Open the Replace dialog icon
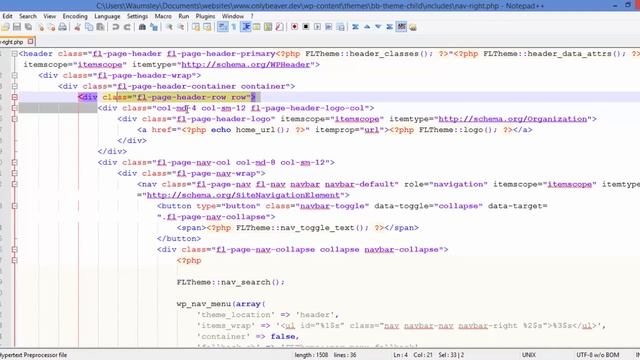Image resolution: width=640 pixels, height=360 pixels. click(x=154, y=27)
